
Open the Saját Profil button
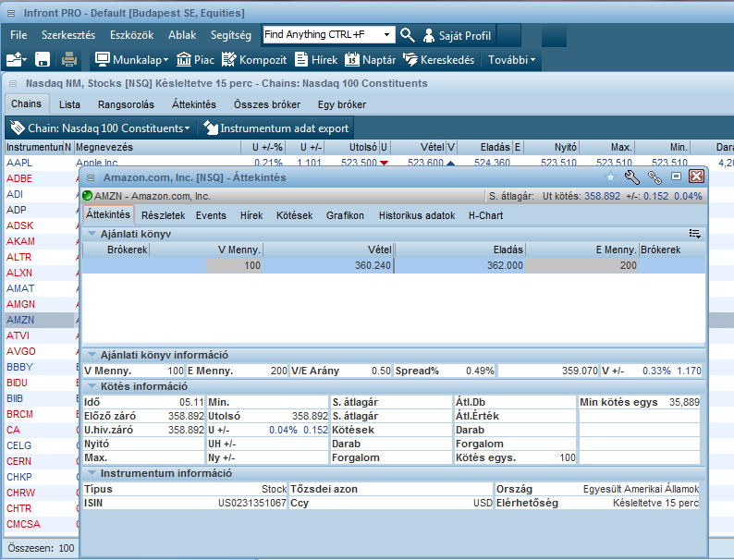click(457, 35)
